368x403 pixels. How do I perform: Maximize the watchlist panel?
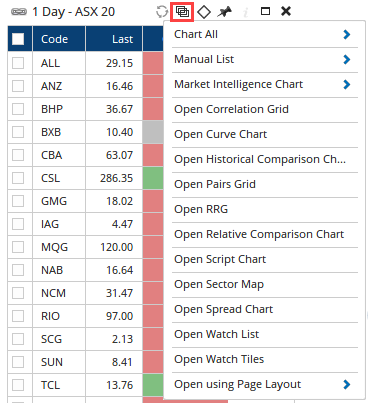265,12
